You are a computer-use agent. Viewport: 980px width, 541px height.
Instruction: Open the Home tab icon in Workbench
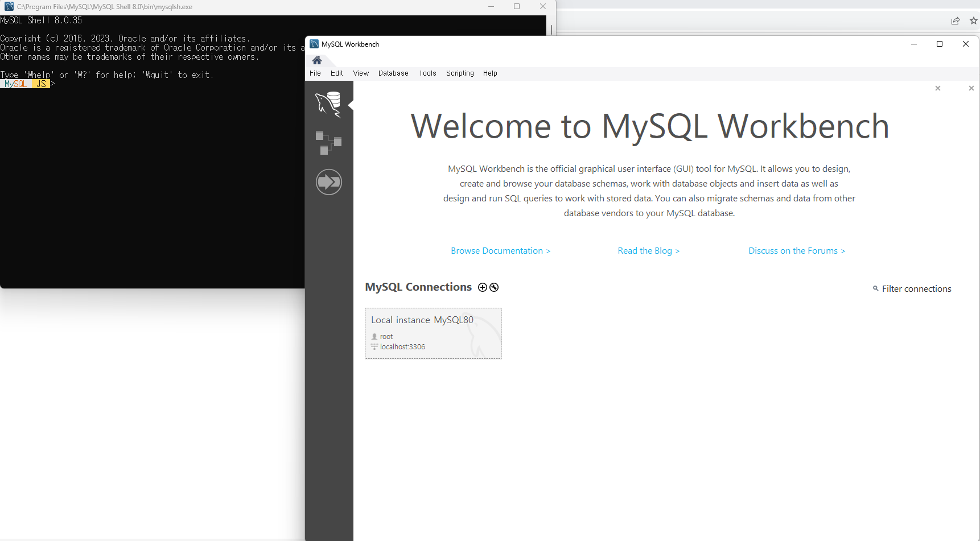[x=317, y=60]
